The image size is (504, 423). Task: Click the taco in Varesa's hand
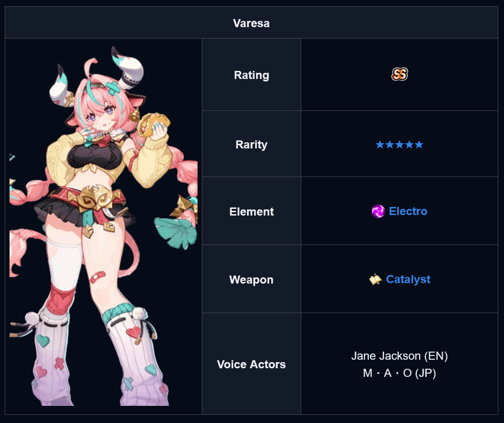(153, 124)
